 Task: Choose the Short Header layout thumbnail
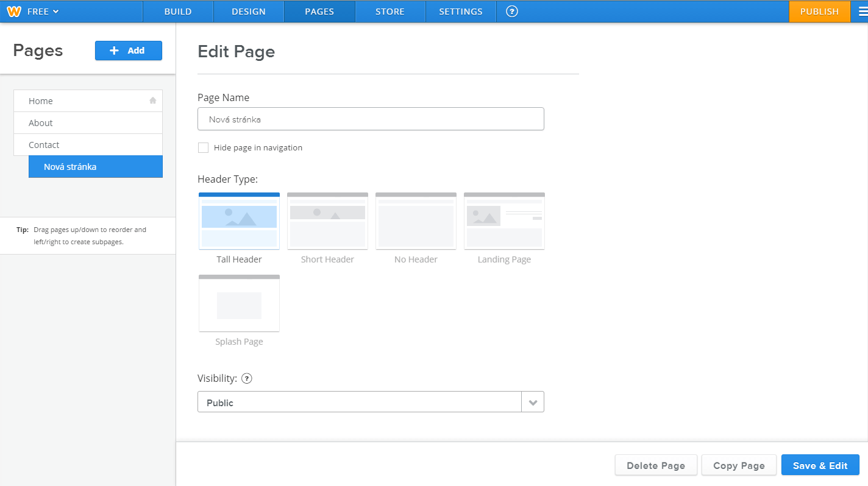tap(327, 221)
